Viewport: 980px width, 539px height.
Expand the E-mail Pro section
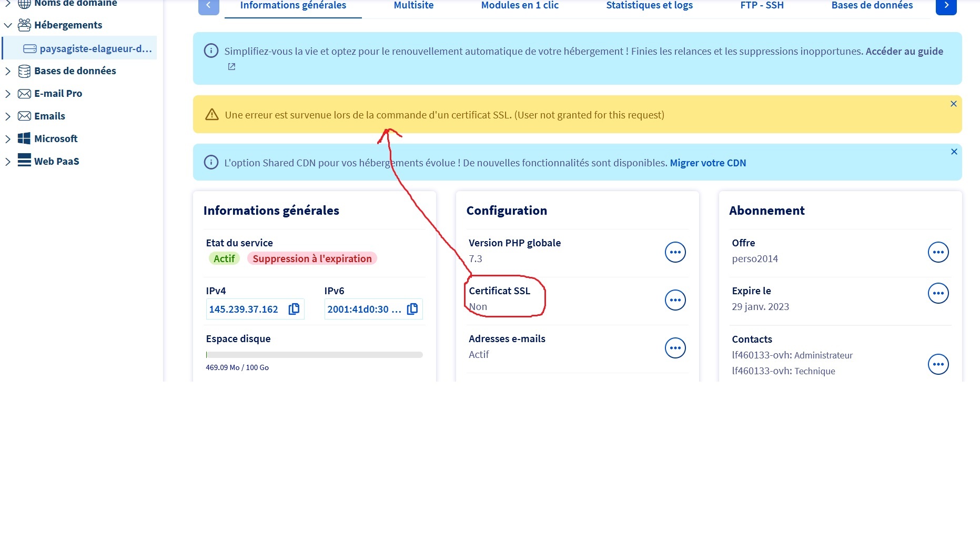point(8,94)
